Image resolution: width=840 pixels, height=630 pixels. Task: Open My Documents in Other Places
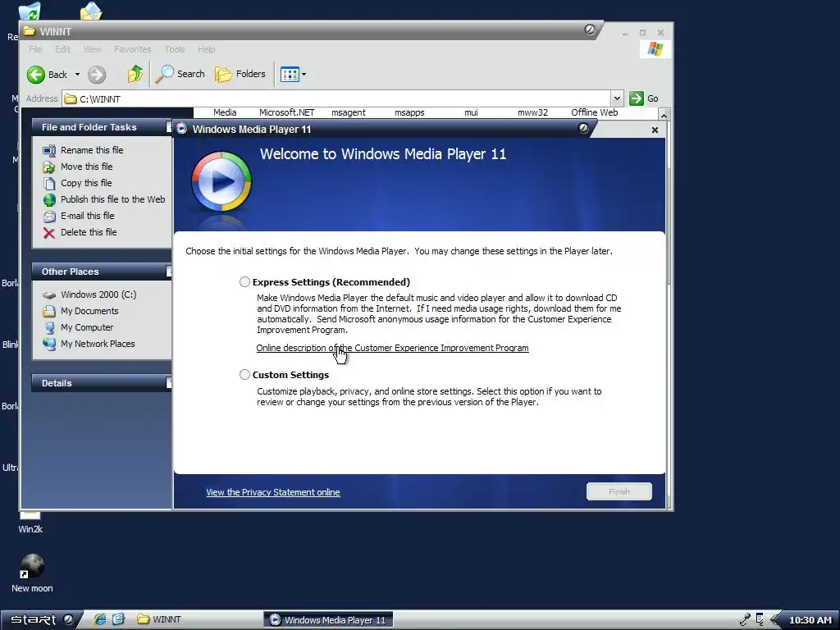[x=89, y=311]
